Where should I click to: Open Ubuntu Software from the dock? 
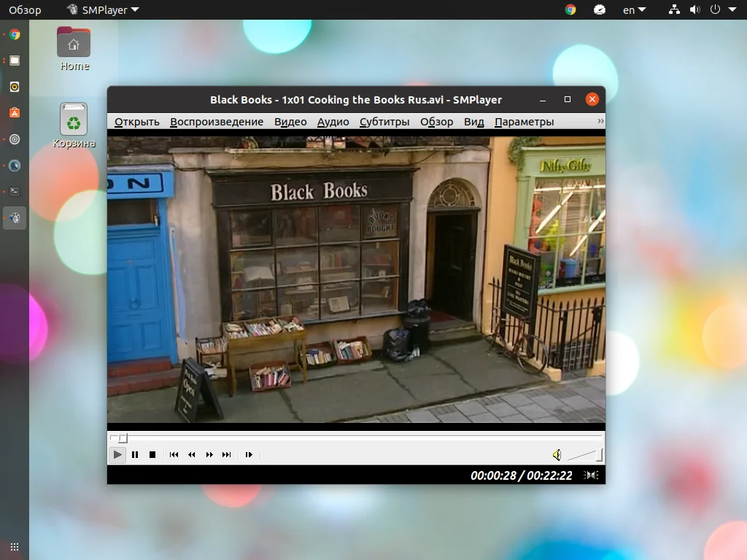[15, 113]
